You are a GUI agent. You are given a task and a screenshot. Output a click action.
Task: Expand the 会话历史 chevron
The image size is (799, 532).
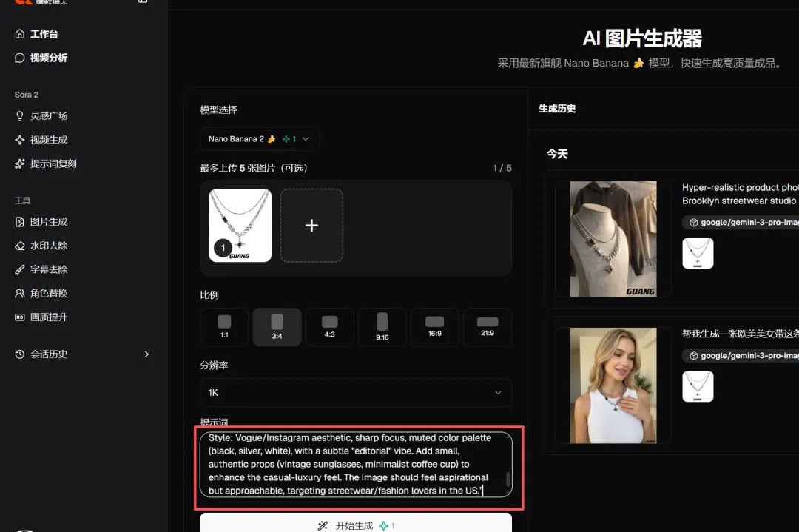(146, 354)
